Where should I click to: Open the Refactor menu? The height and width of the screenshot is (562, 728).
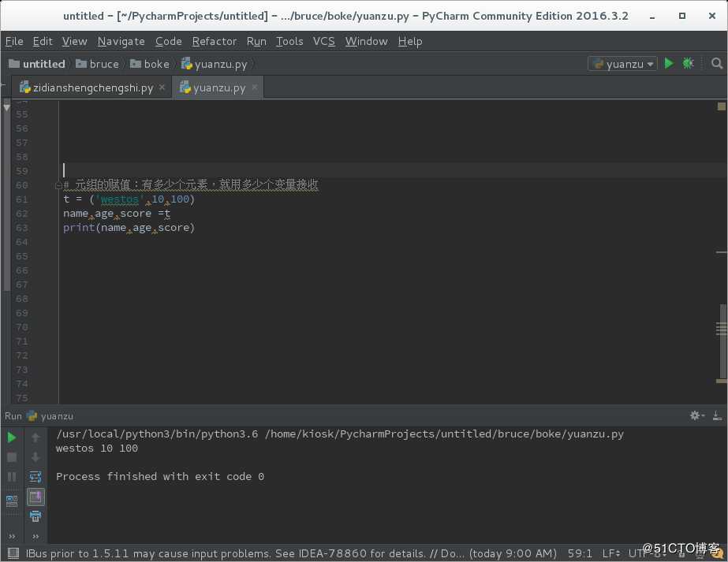point(214,41)
